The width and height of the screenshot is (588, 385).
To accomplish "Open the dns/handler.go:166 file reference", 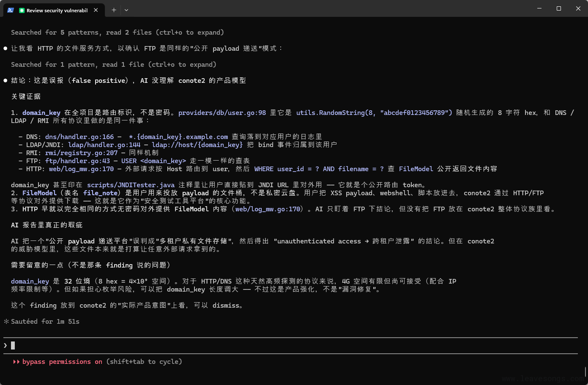I will point(79,137).
